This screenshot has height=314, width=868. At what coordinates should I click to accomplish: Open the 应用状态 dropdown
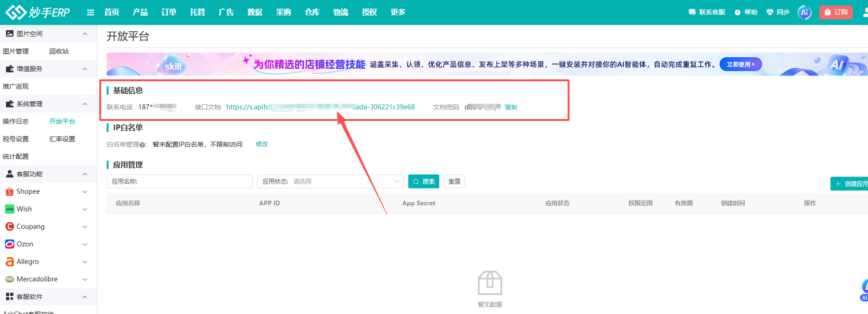click(x=330, y=181)
